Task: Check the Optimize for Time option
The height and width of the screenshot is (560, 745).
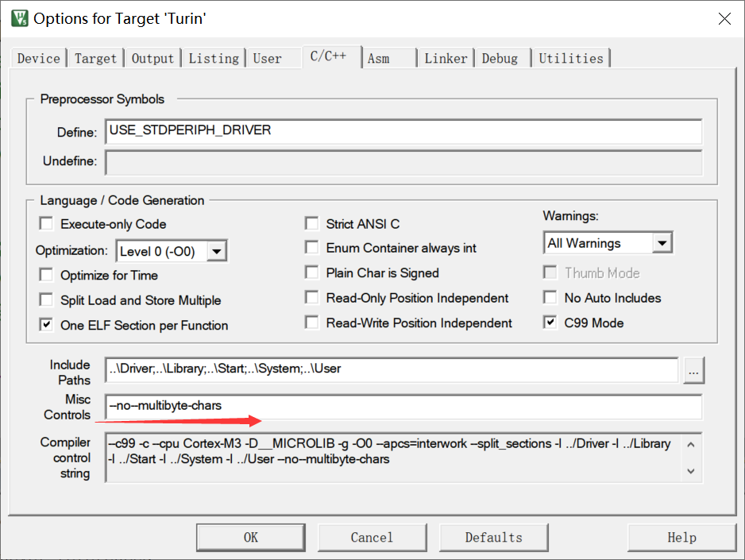Action: click(x=47, y=275)
